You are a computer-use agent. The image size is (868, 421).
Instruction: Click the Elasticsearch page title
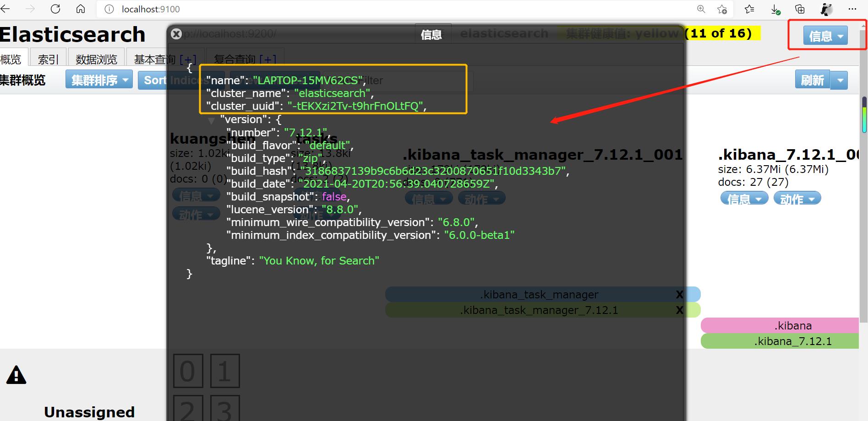tap(72, 34)
